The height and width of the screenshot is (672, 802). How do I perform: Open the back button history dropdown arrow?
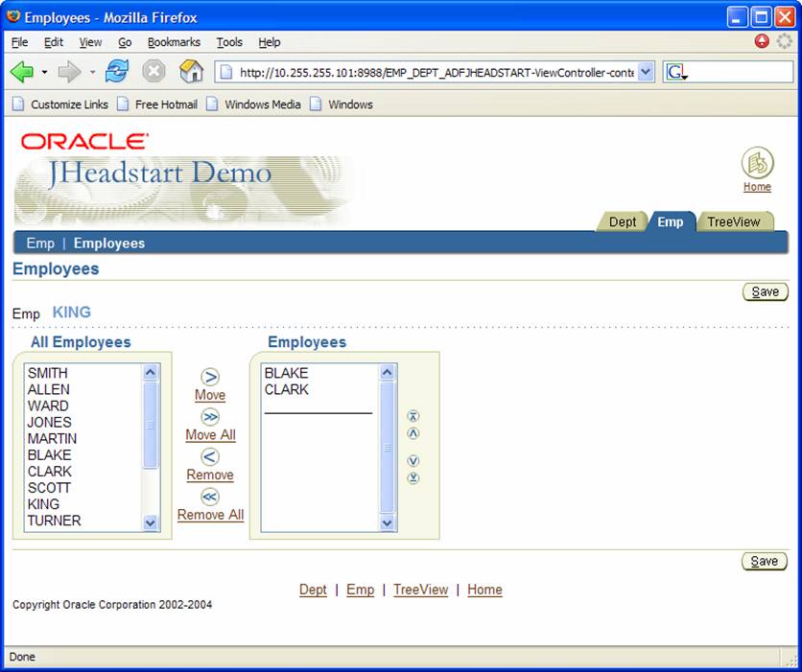point(44,73)
